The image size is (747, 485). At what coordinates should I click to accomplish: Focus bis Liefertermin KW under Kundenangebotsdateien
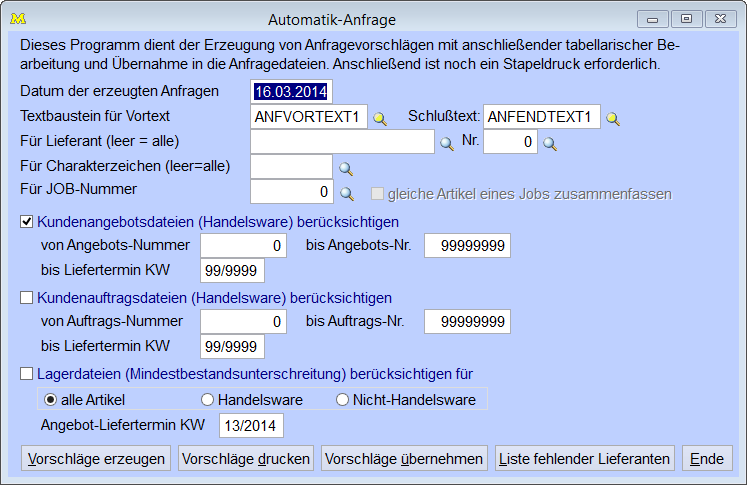tap(232, 271)
